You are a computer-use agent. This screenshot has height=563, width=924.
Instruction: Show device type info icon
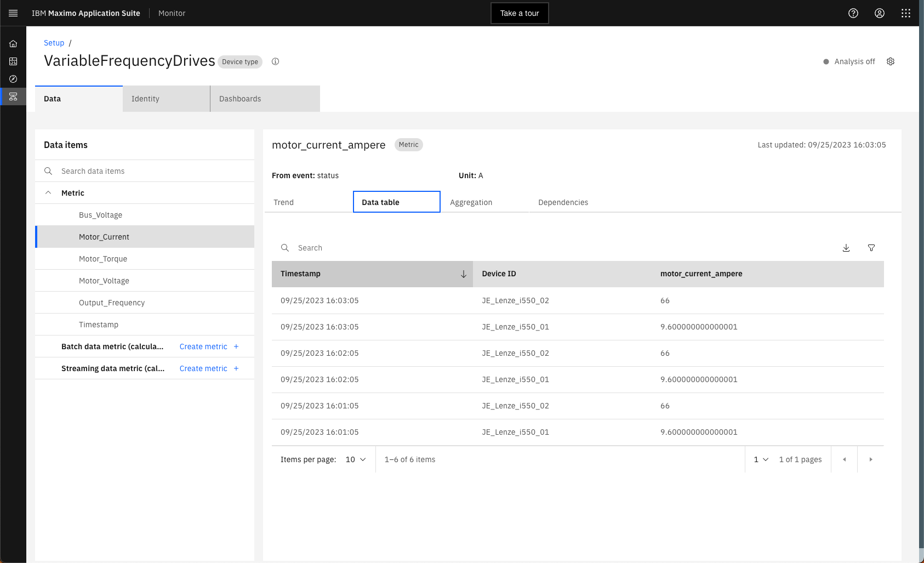click(x=276, y=61)
